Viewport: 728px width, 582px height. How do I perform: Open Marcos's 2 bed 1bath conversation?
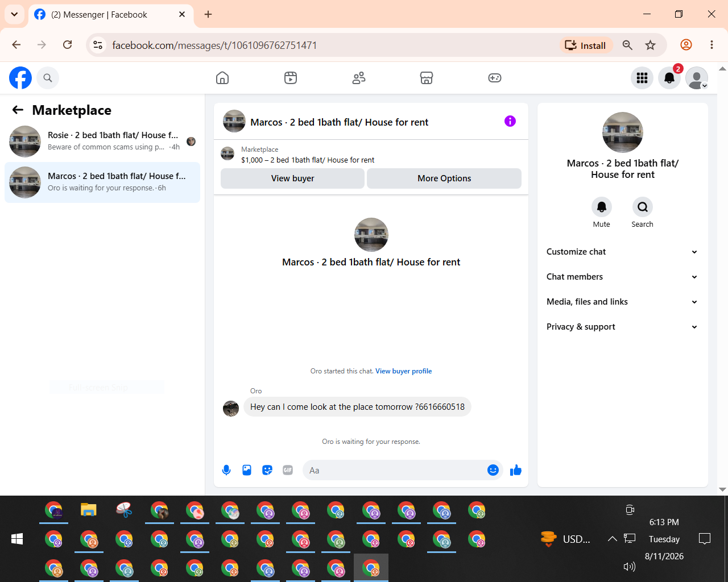click(x=102, y=182)
